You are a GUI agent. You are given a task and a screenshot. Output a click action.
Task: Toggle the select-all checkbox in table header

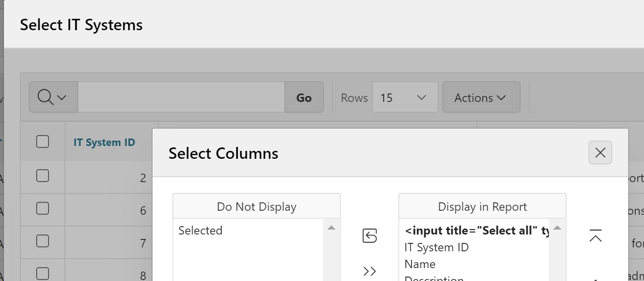[x=43, y=142]
